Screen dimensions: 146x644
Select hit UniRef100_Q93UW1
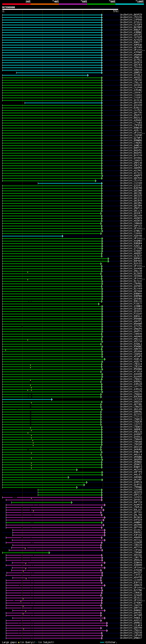click(131, 299)
